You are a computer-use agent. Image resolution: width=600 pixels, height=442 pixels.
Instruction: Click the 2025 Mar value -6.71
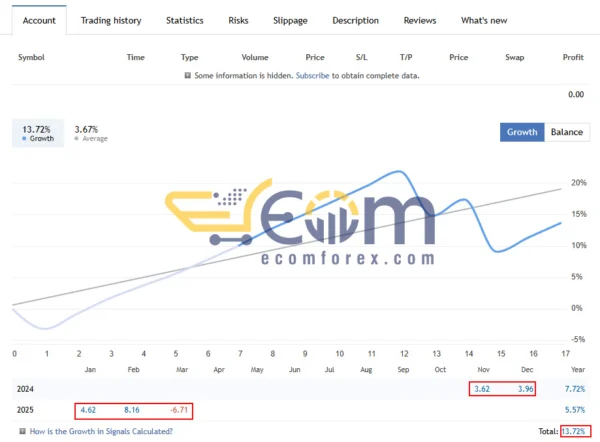coord(179,410)
